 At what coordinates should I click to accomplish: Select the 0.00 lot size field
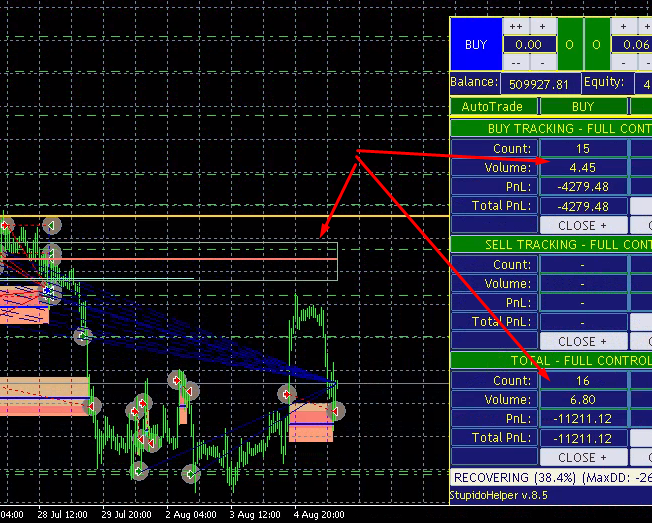tap(529, 44)
